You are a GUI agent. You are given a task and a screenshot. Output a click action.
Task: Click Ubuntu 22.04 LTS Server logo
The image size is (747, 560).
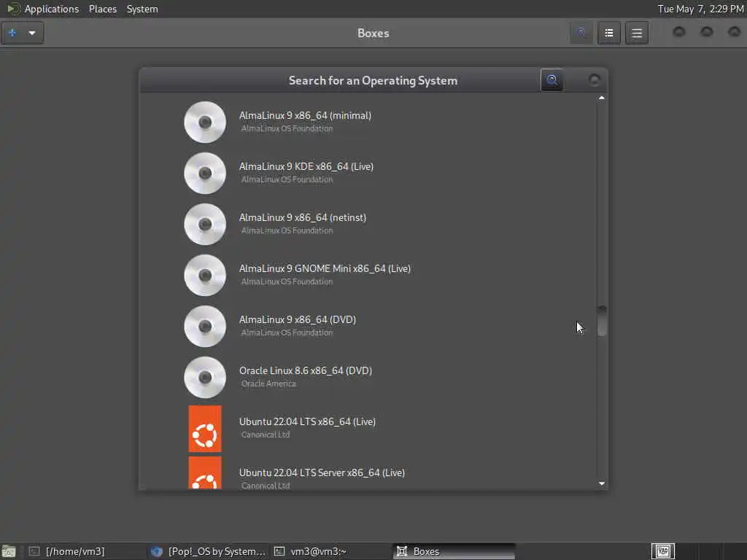205,472
